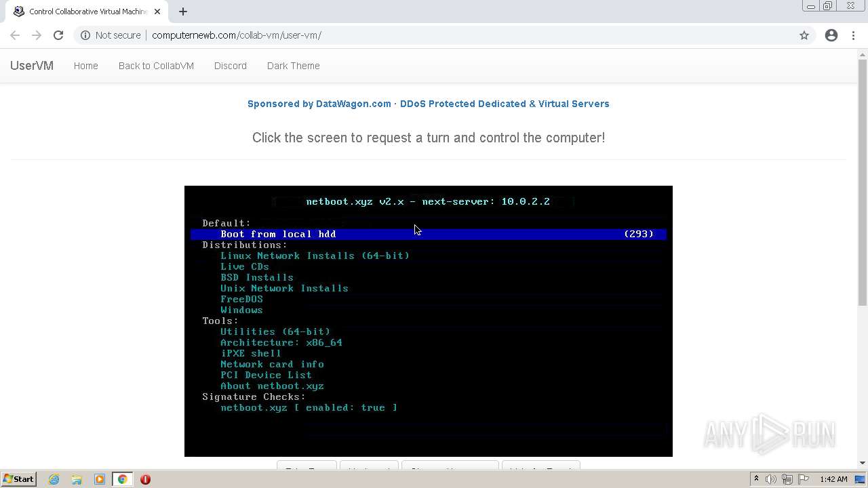This screenshot has width=868, height=488.
Task: Show hidden system tray icons
Action: pyautogui.click(x=756, y=479)
